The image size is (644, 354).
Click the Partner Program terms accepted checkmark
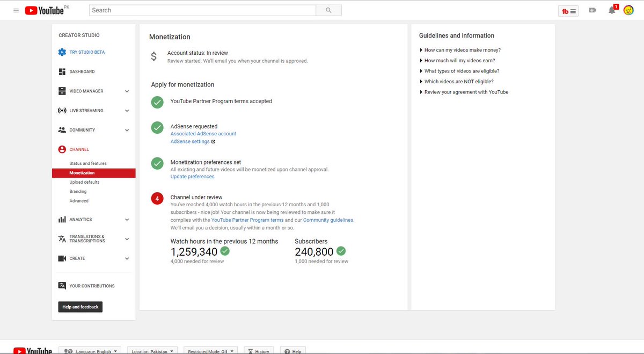[x=157, y=102]
